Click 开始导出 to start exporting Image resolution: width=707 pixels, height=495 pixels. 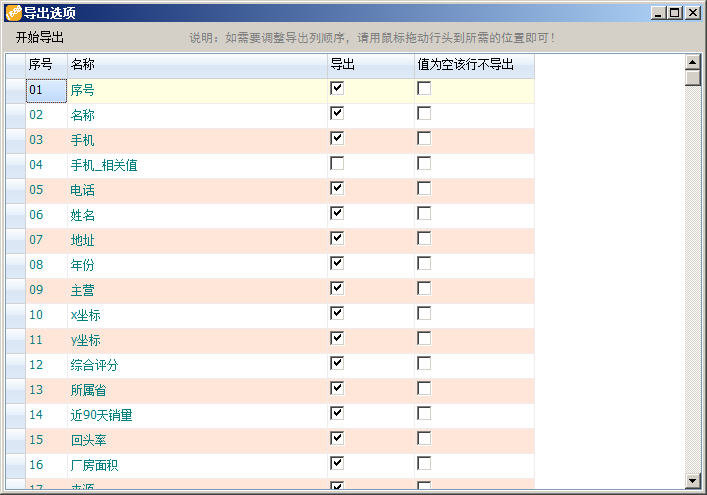[x=40, y=38]
